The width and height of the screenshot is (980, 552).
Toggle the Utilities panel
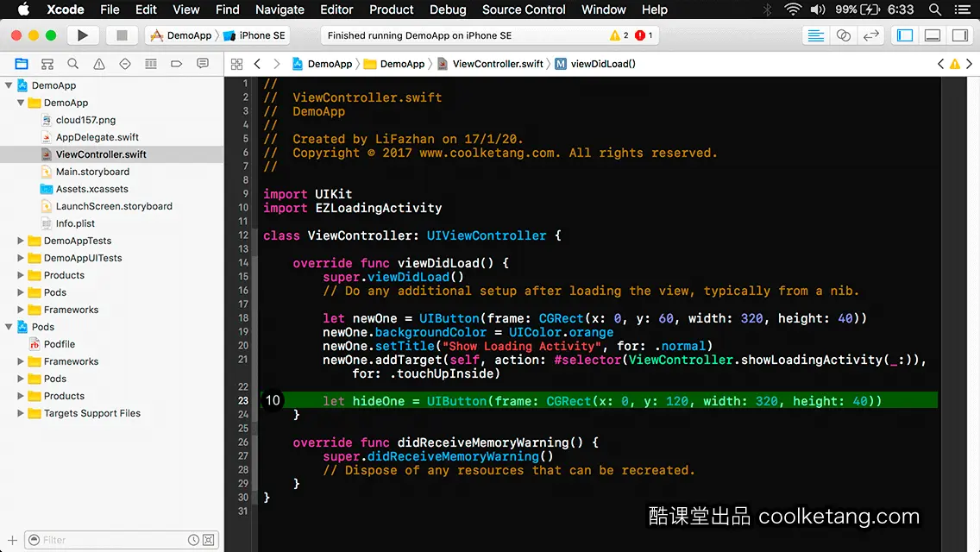(960, 35)
